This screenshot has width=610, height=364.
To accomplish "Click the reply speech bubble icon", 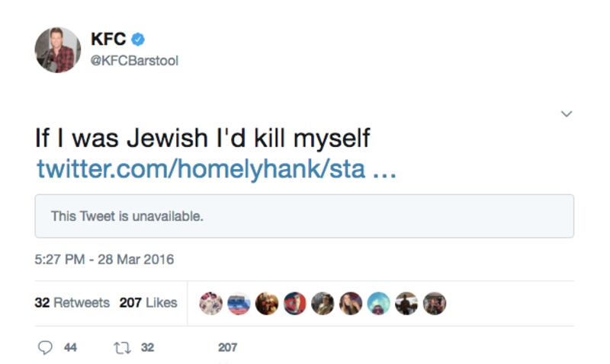I will [x=46, y=347].
